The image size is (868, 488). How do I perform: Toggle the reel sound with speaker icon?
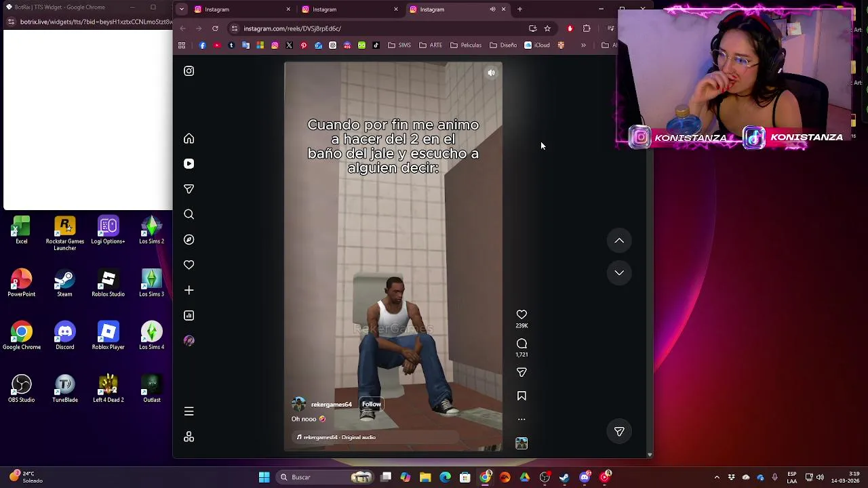[492, 73]
